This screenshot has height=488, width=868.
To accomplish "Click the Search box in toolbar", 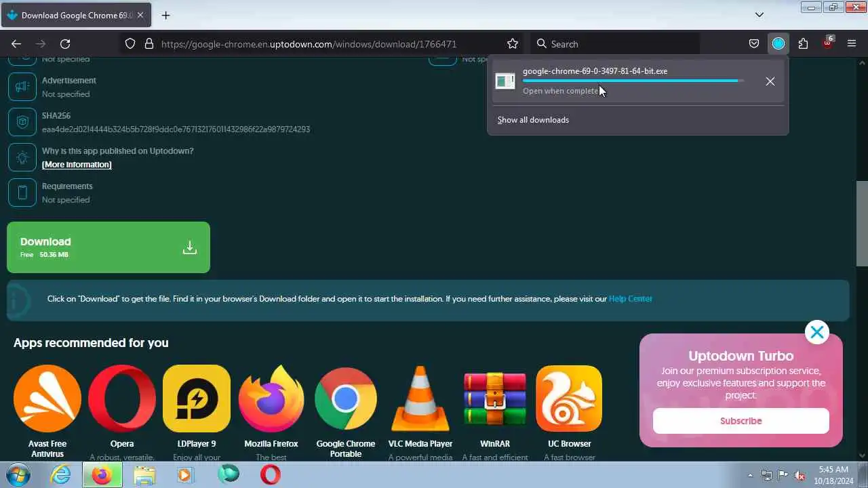I will [615, 43].
